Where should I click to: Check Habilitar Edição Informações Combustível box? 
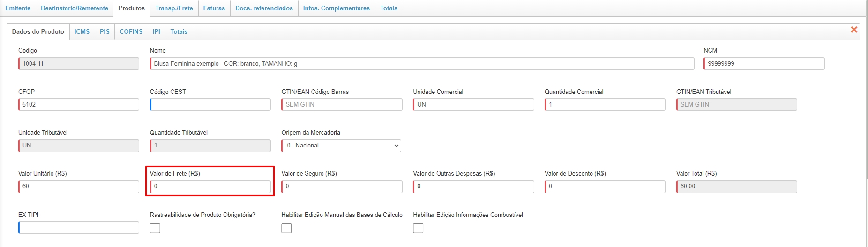coord(418,228)
